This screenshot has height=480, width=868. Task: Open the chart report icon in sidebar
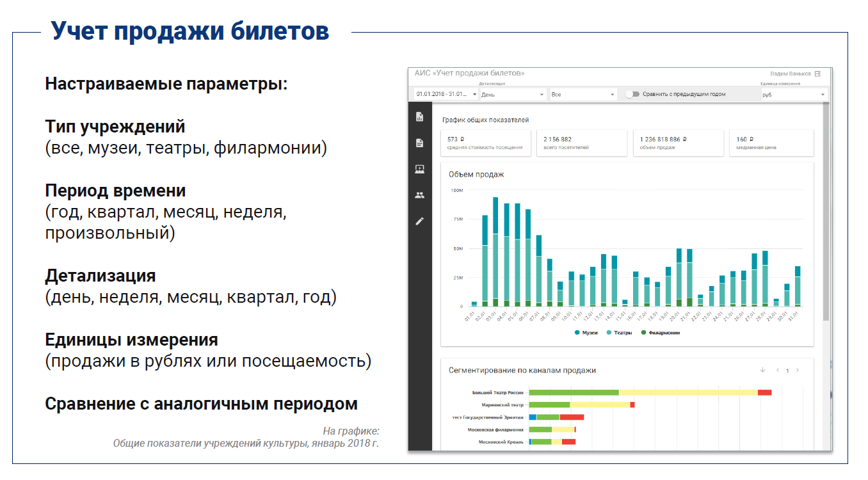(x=419, y=116)
